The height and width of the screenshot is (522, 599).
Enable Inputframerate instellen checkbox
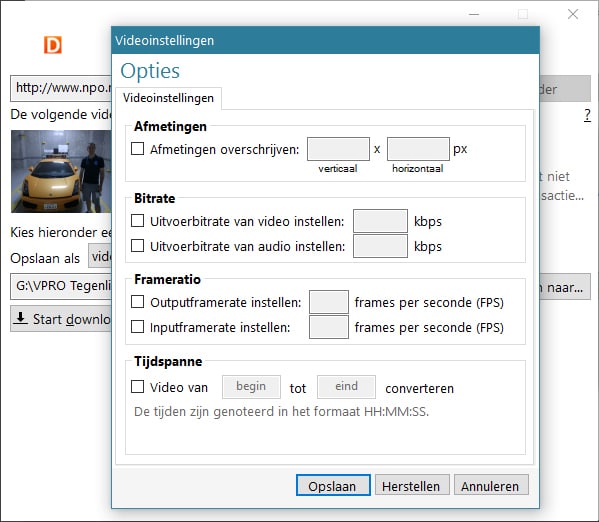point(138,327)
